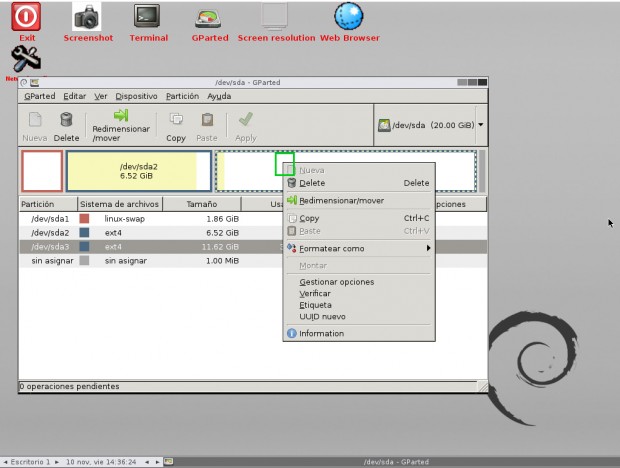Open the Ver menu

tap(100, 96)
